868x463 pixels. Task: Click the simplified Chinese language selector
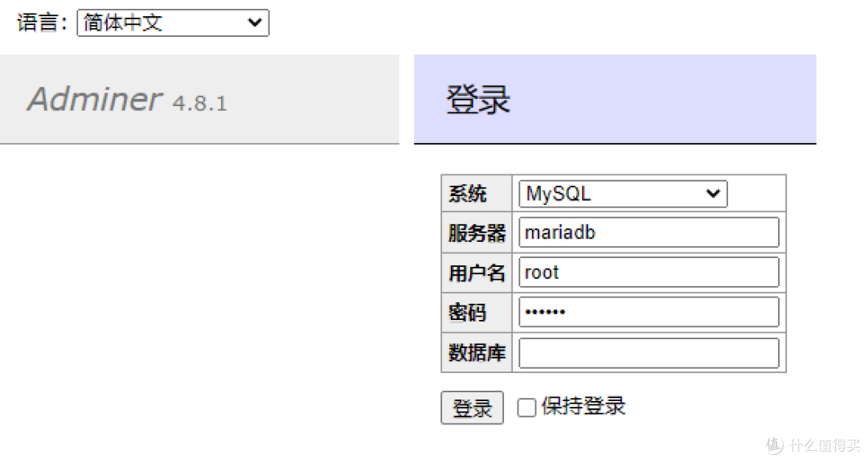pyautogui.click(x=172, y=23)
